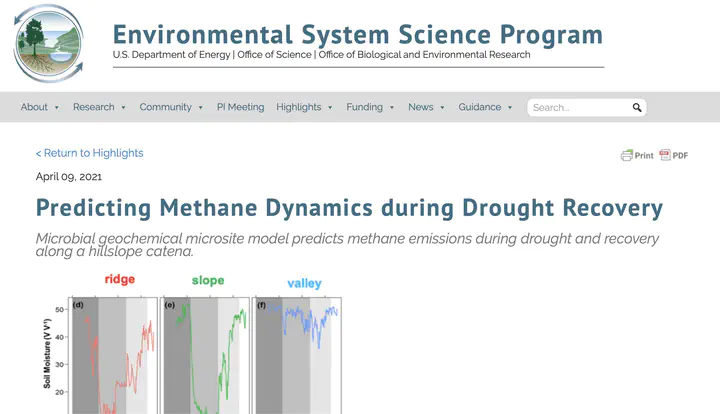This screenshot has width=720, height=414.
Task: Click the green 'slope' chart label
Action: pos(208,280)
